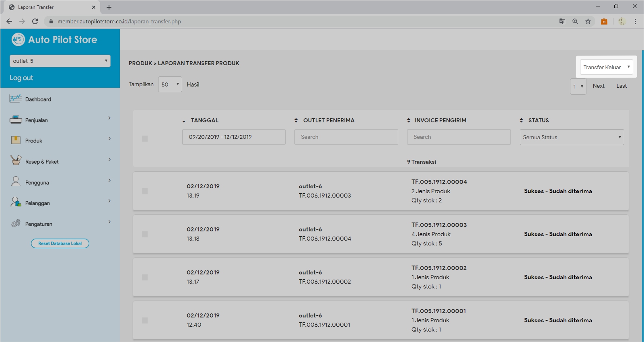Screen dimensions: 644x342
Task: Click the Penjualan cash register icon
Action: [15, 119]
